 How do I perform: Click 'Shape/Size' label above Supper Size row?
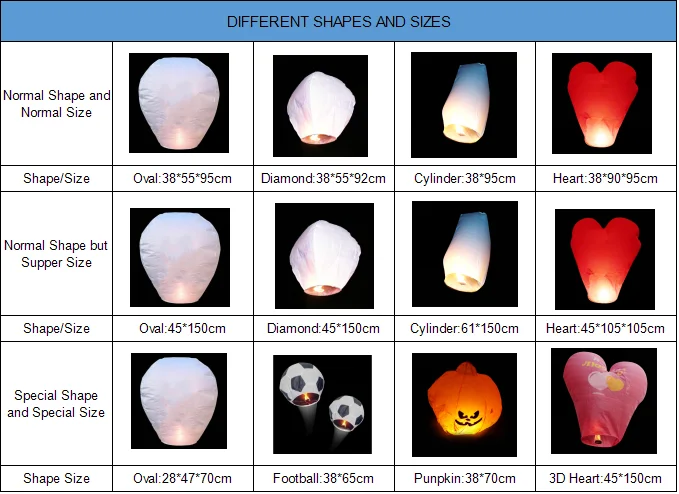click(56, 178)
